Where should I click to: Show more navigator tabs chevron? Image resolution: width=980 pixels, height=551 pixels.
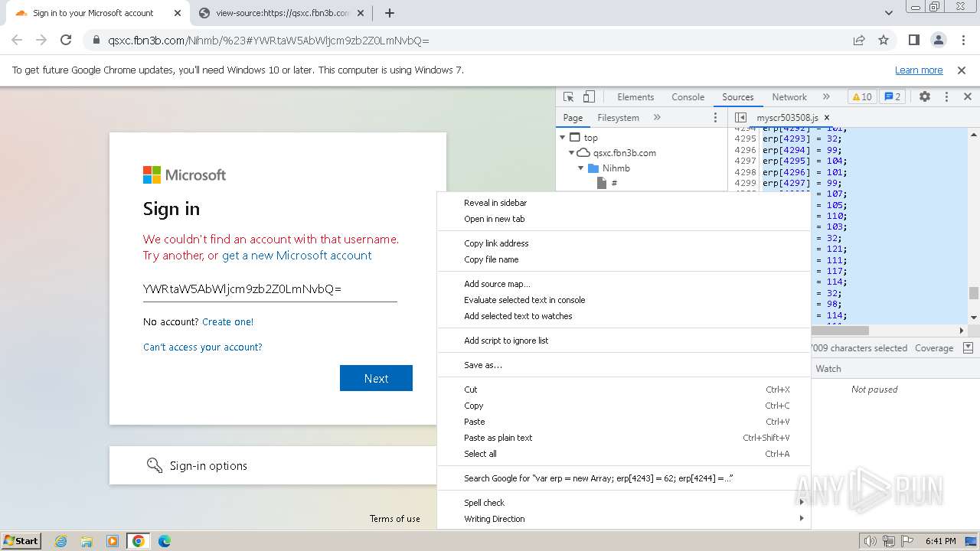(657, 118)
